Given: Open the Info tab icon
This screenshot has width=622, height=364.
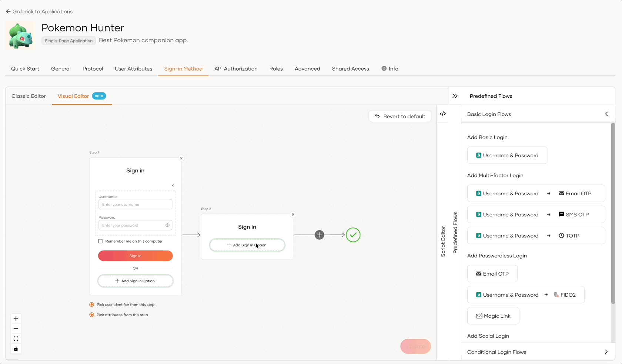Looking at the screenshot, I should 384,68.
